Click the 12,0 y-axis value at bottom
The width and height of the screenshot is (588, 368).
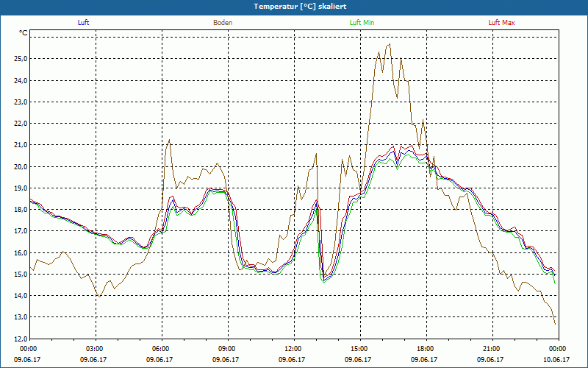click(x=19, y=339)
